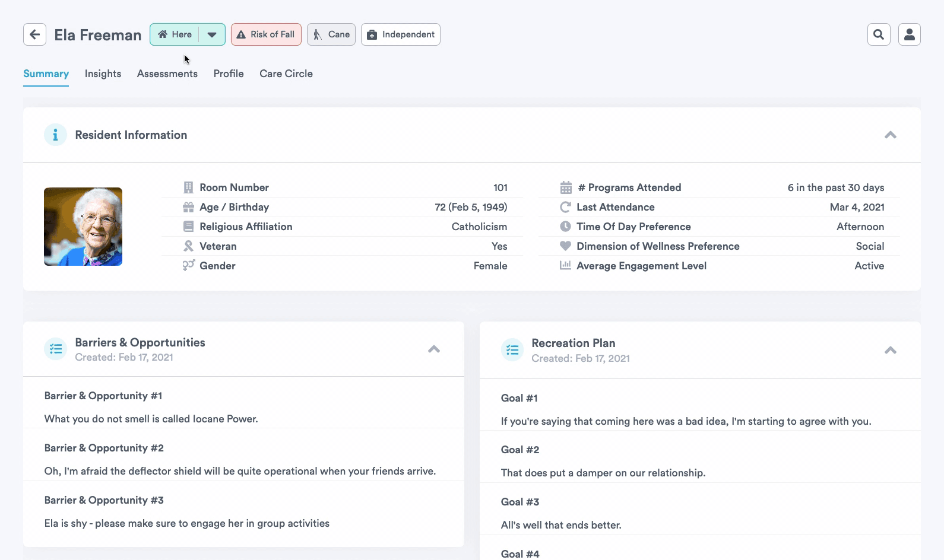Screen dimensions: 944x560
Task: Click the birthday value 72 (Feb 5, 1949)
Action: pyautogui.click(x=471, y=207)
